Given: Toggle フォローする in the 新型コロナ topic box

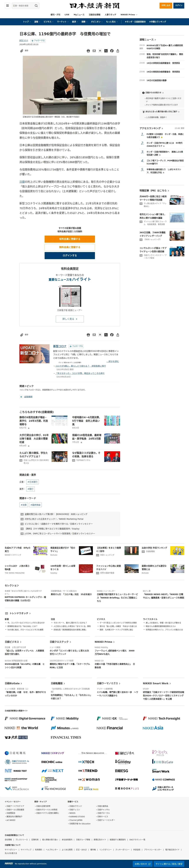Looking at the screenshot, I should [x=76, y=346].
